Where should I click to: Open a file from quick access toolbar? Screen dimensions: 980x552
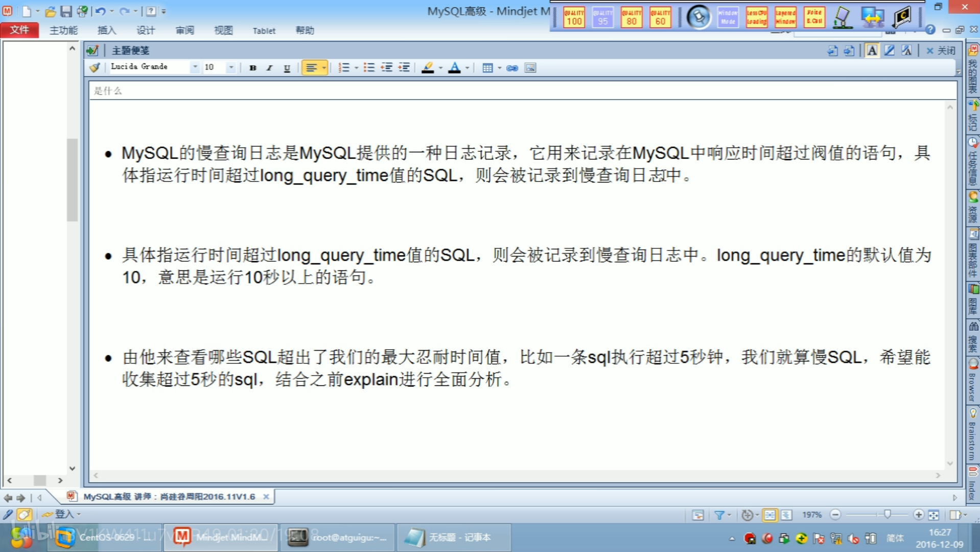click(51, 11)
